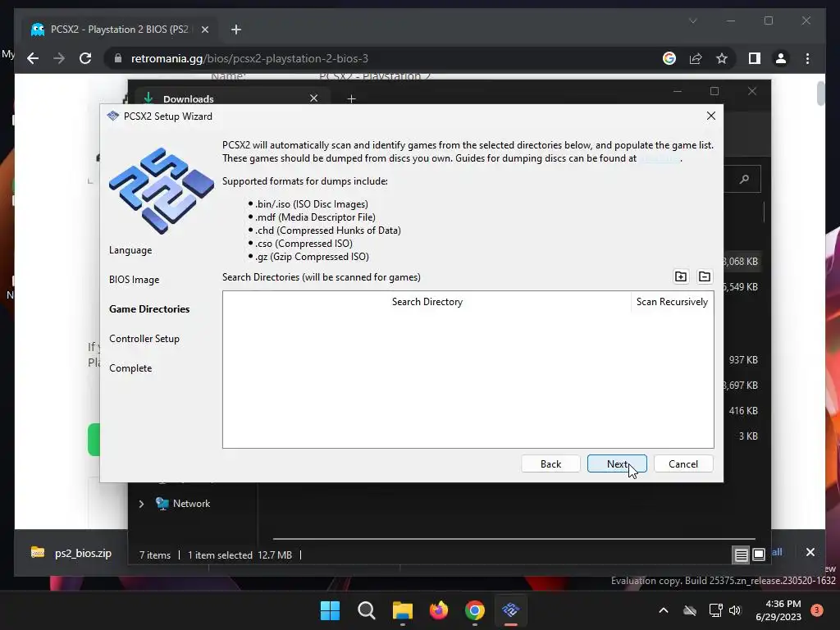840x630 pixels.
Task: Cancel the PCSX2 Setup Wizard
Action: tap(683, 464)
